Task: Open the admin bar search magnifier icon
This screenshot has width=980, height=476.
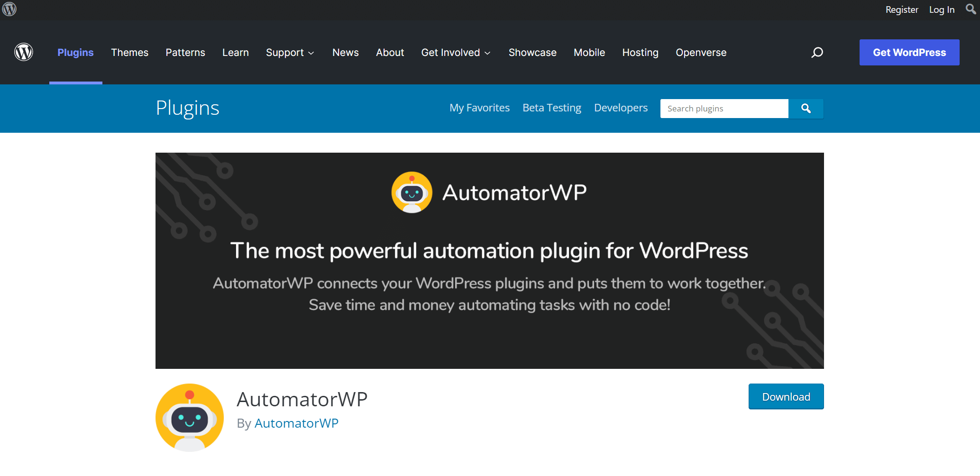Action: tap(971, 9)
